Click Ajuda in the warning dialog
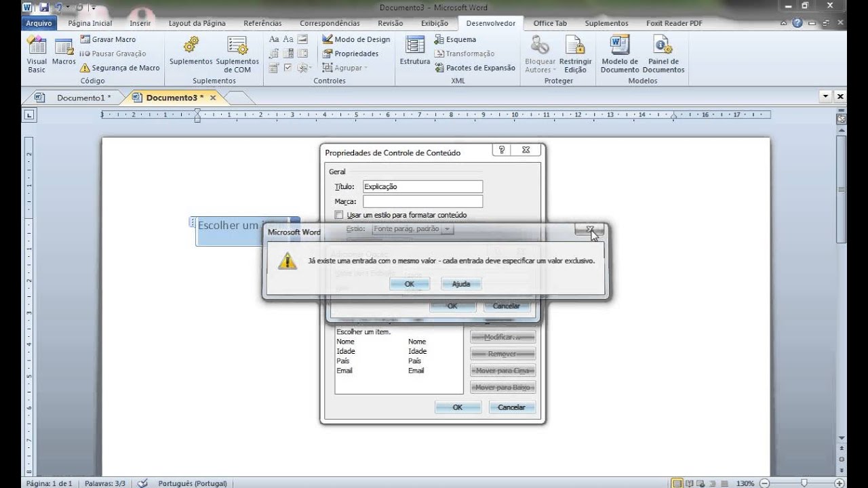Screen dimensions: 868x488 click(461, 284)
